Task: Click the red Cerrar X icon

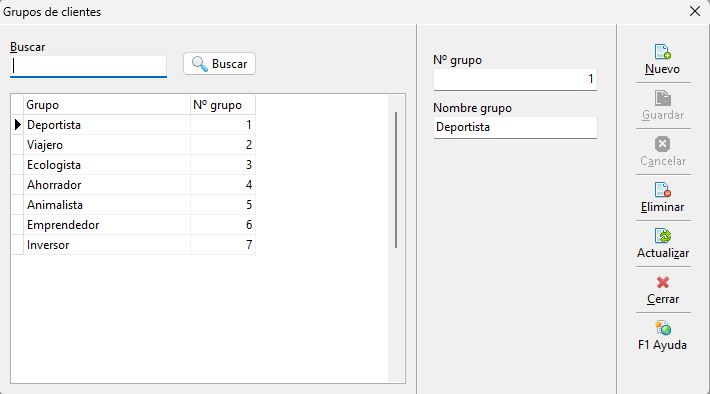Action: pyautogui.click(x=662, y=283)
